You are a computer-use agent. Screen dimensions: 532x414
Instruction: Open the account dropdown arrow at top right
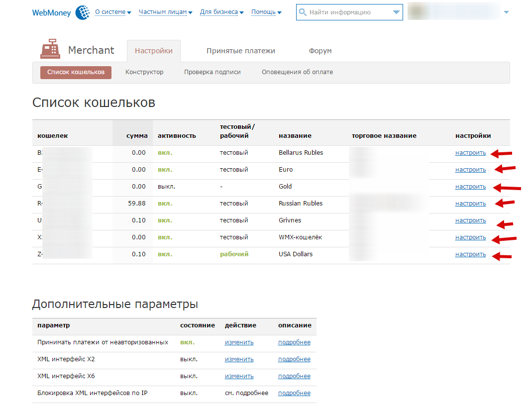coord(506,12)
